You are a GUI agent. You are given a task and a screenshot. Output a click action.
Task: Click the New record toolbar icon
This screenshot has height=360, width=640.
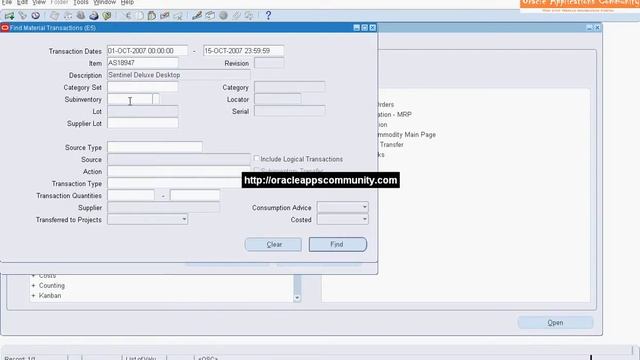9,16
